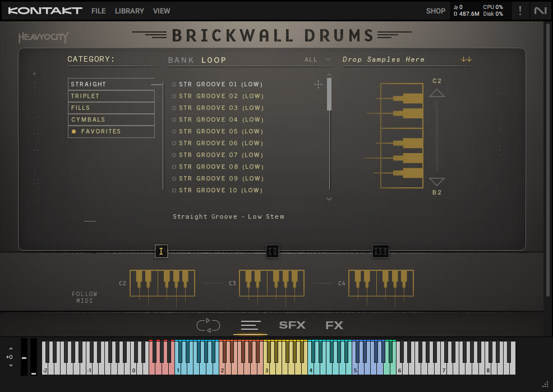Image resolution: width=553 pixels, height=392 pixels.
Task: Click the 487.6M memory readout
Action: click(466, 14)
